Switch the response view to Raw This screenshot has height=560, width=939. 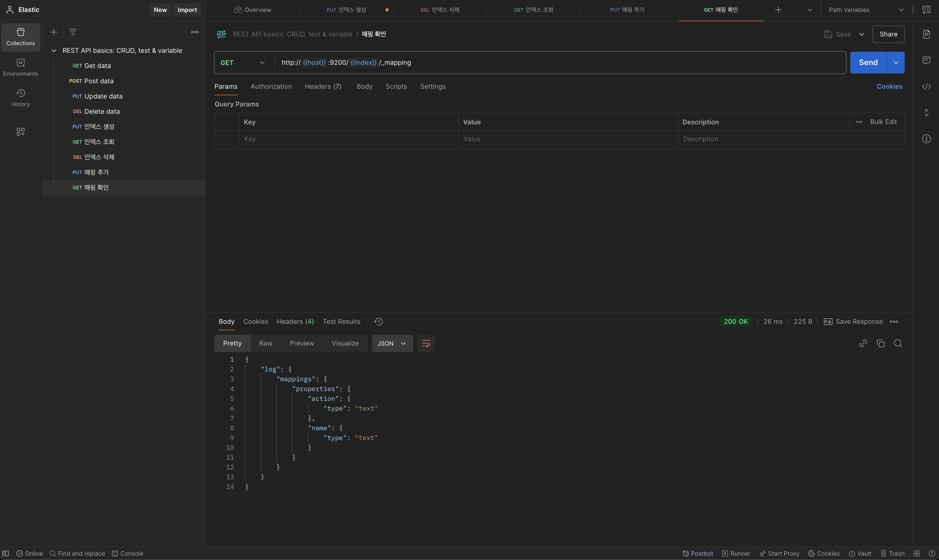tap(265, 343)
